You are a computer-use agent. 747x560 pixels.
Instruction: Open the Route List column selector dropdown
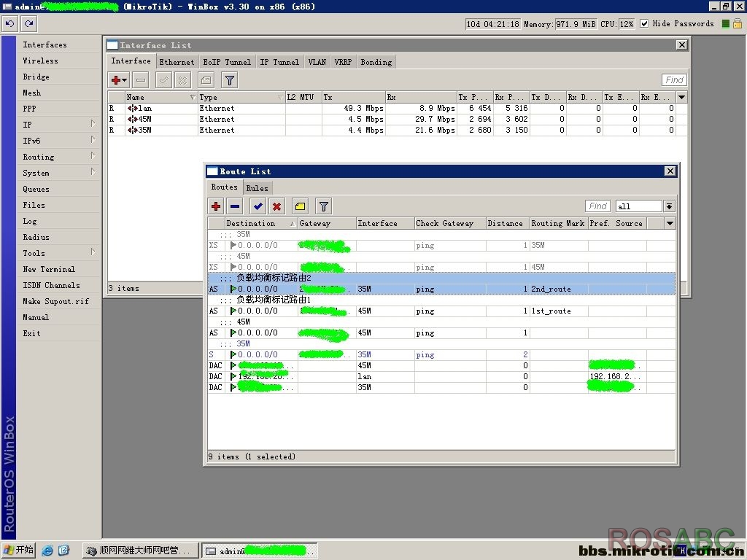pos(670,223)
